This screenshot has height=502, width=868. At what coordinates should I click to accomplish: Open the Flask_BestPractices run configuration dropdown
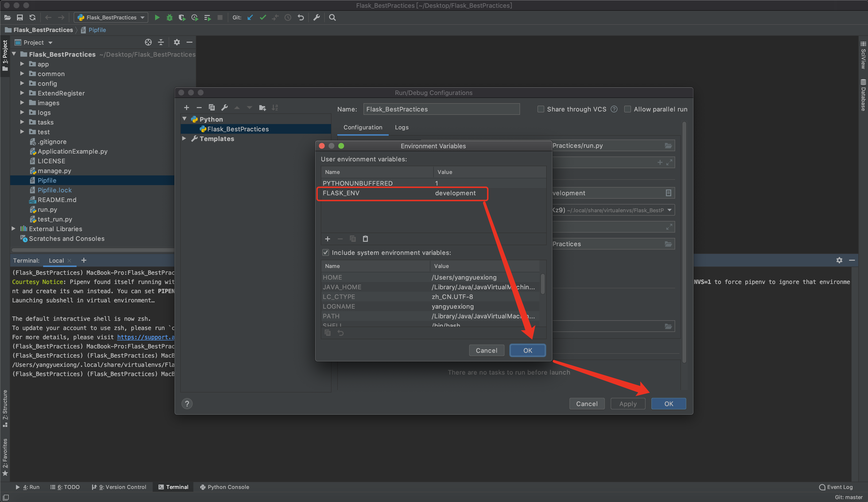pyautogui.click(x=111, y=17)
